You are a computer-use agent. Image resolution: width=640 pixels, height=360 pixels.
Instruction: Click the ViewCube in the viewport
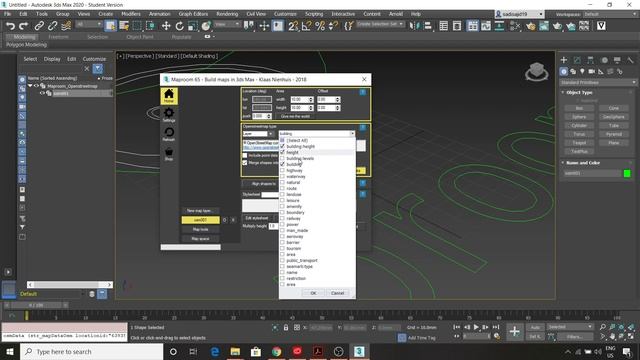536,72
